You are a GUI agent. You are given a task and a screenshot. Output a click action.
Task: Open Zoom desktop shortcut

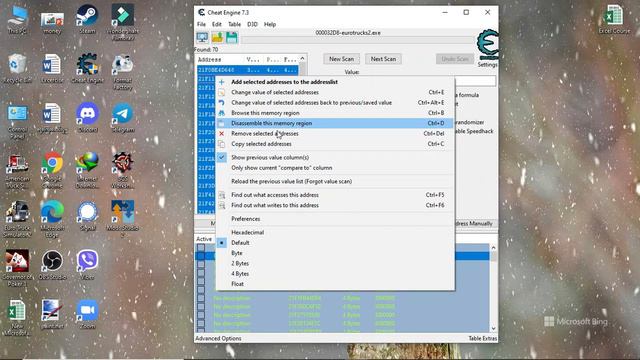(87, 314)
